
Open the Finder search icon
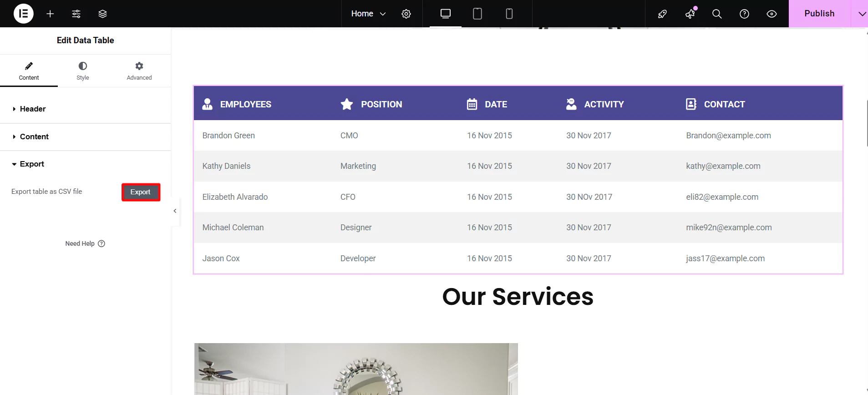coord(717,14)
